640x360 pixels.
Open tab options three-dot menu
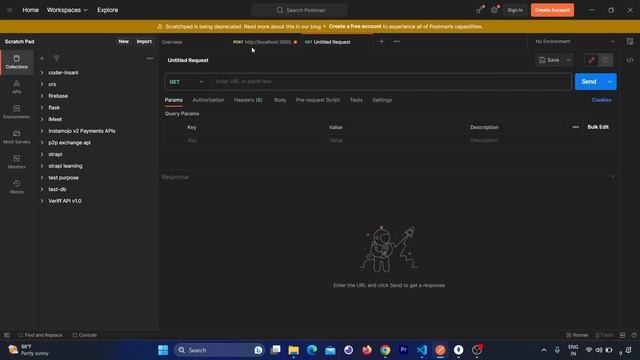(x=396, y=42)
